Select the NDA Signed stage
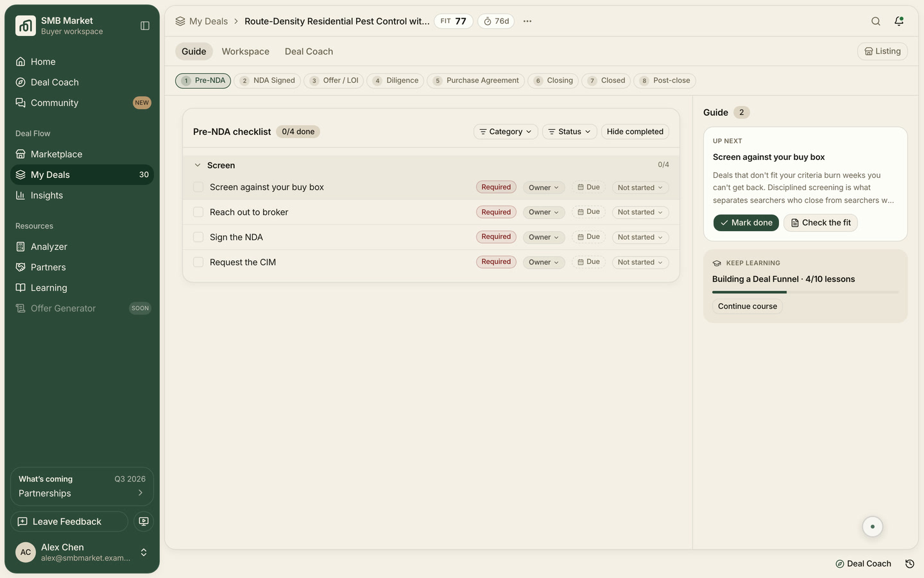 point(268,81)
